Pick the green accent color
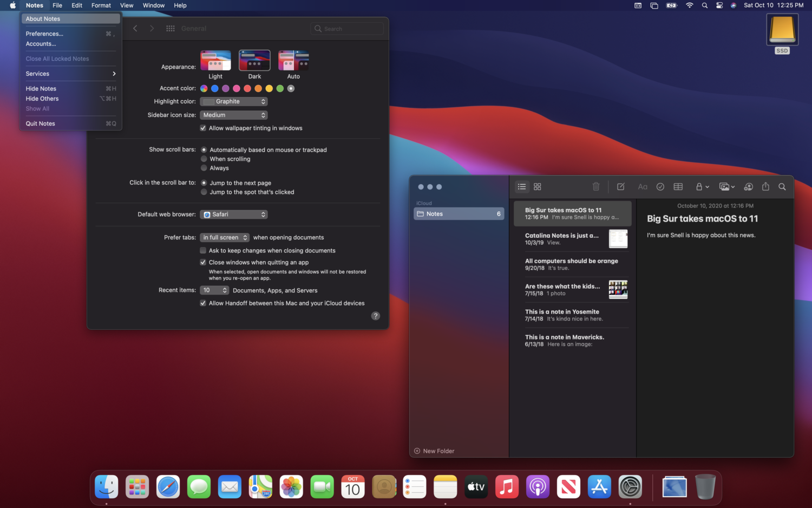Image resolution: width=812 pixels, height=508 pixels. coord(279,88)
